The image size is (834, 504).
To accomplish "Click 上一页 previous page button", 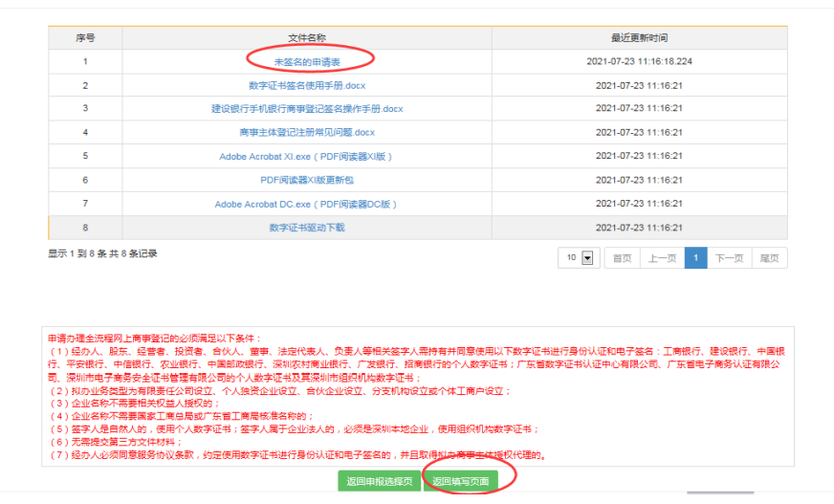I will [663, 258].
